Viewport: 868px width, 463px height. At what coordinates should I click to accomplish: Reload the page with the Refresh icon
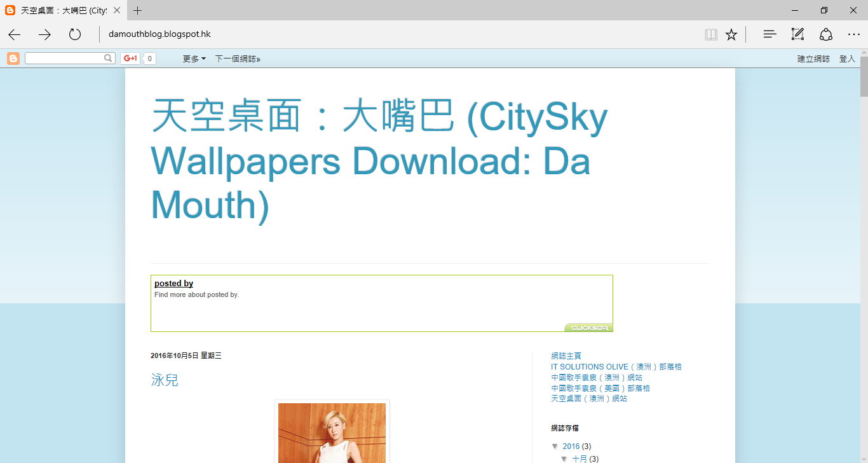pos(75,34)
